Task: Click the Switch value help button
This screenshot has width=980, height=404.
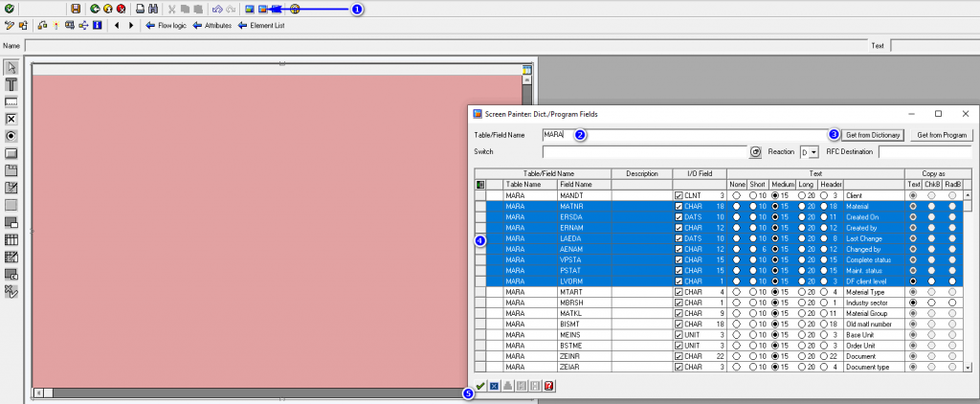Action: [x=755, y=152]
